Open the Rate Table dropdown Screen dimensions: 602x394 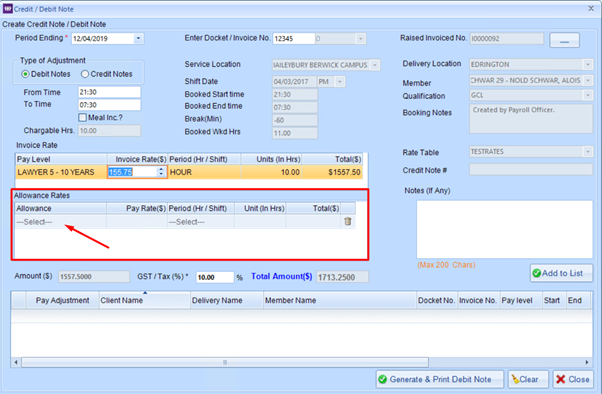tap(588, 152)
